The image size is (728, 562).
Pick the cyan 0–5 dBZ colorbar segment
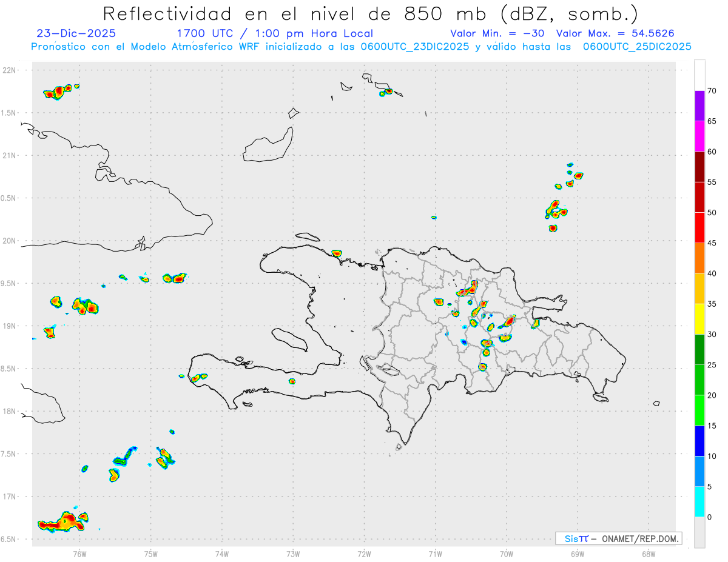pyautogui.click(x=699, y=502)
